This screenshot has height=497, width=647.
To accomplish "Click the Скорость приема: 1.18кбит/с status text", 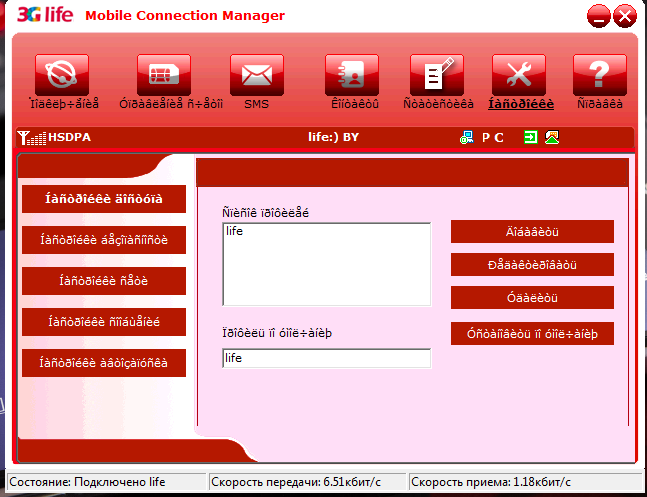I will tap(491, 482).
